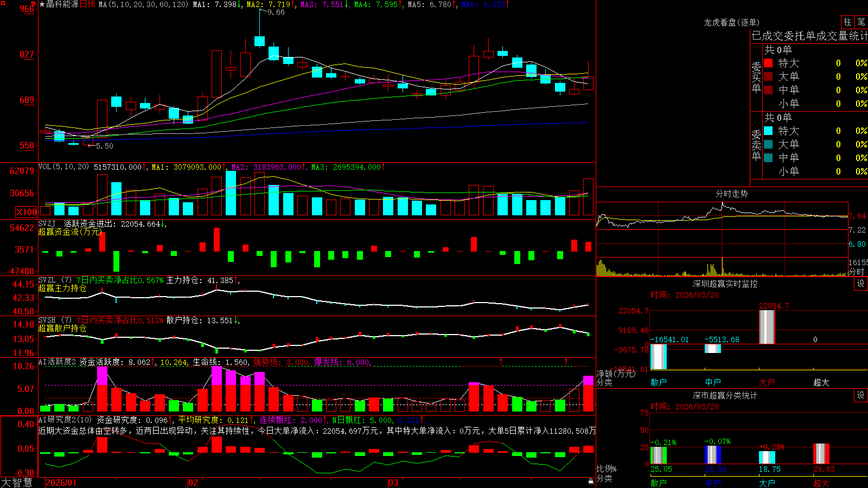Click the cyan 大户 bar showing 18.75
Image resolution: width=868 pixels, height=488 pixels.
coord(767,457)
